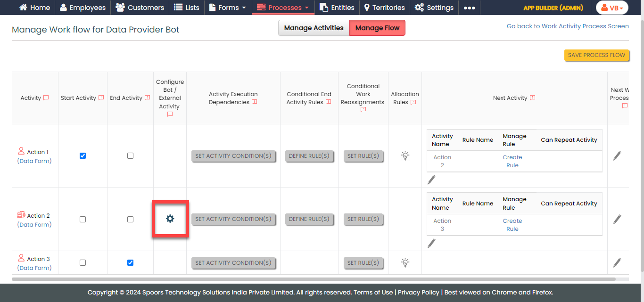Click the gear icon for Action 2 bot configuration
This screenshot has width=644, height=302.
click(x=170, y=219)
